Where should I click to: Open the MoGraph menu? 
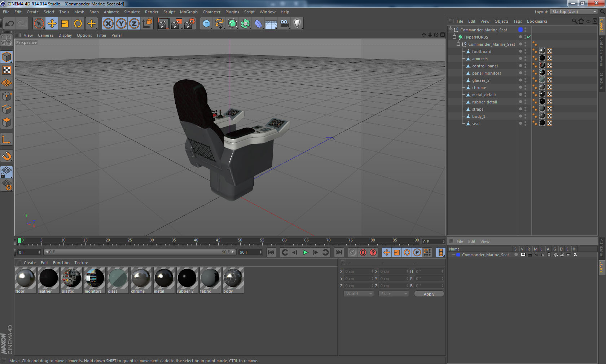189,12
